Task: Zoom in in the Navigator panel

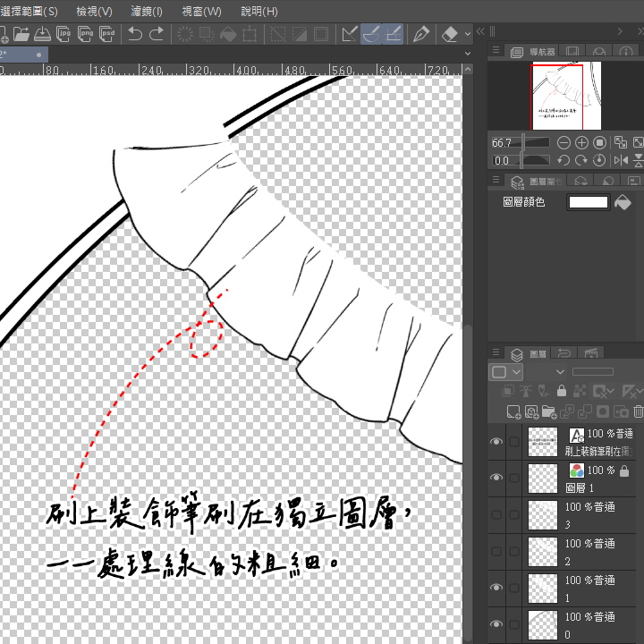Action: click(581, 143)
